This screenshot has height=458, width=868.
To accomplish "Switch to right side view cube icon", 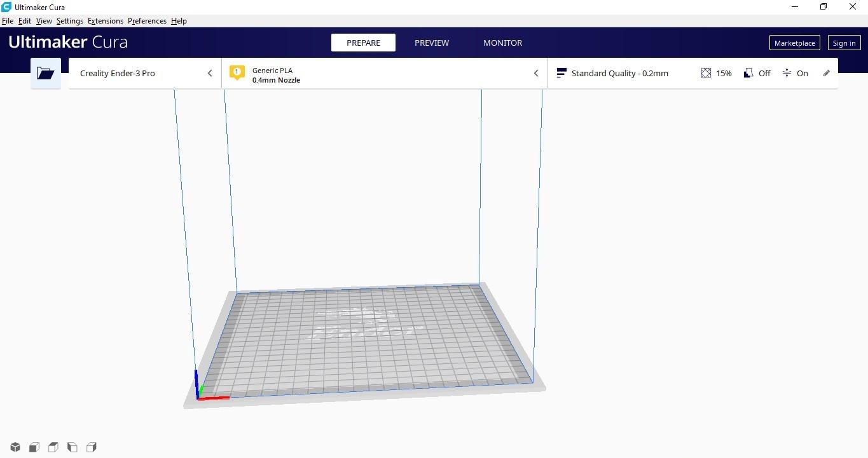I will (92, 447).
